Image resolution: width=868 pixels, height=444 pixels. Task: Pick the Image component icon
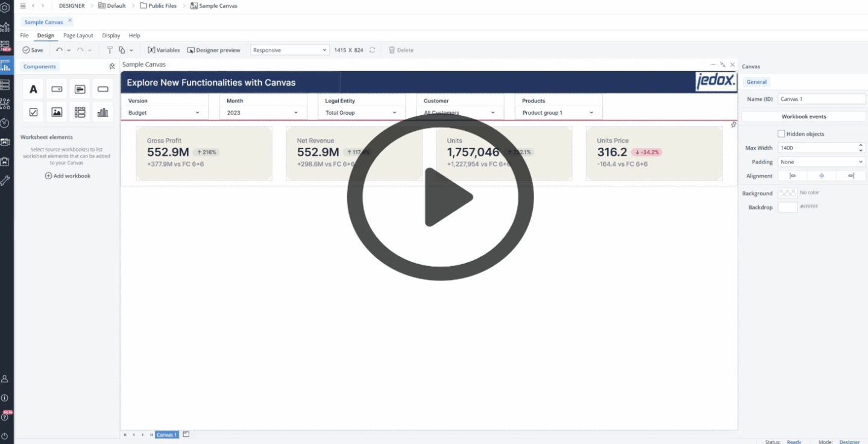pos(57,112)
